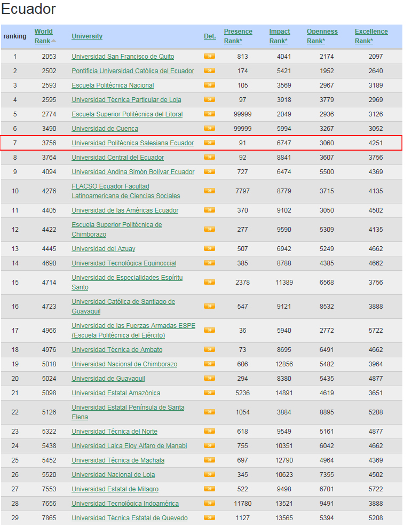
Task: Sort by Excellence Rank header
Action: tap(371, 36)
